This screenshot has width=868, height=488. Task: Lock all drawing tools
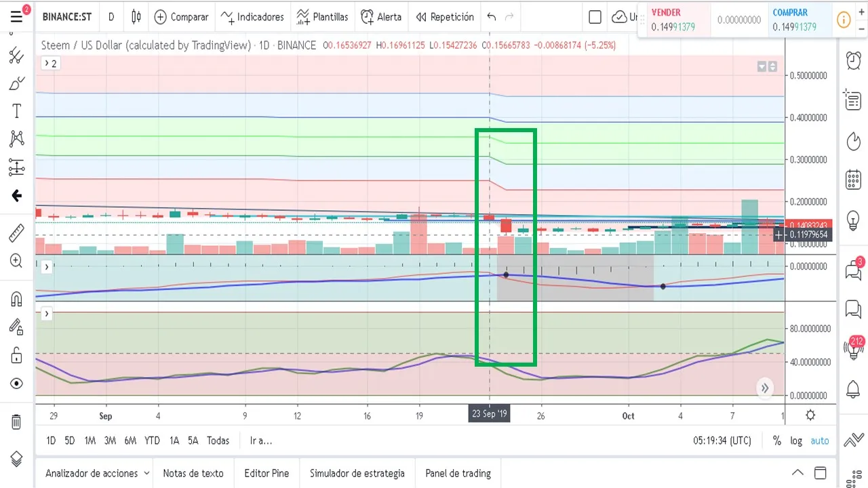16,355
